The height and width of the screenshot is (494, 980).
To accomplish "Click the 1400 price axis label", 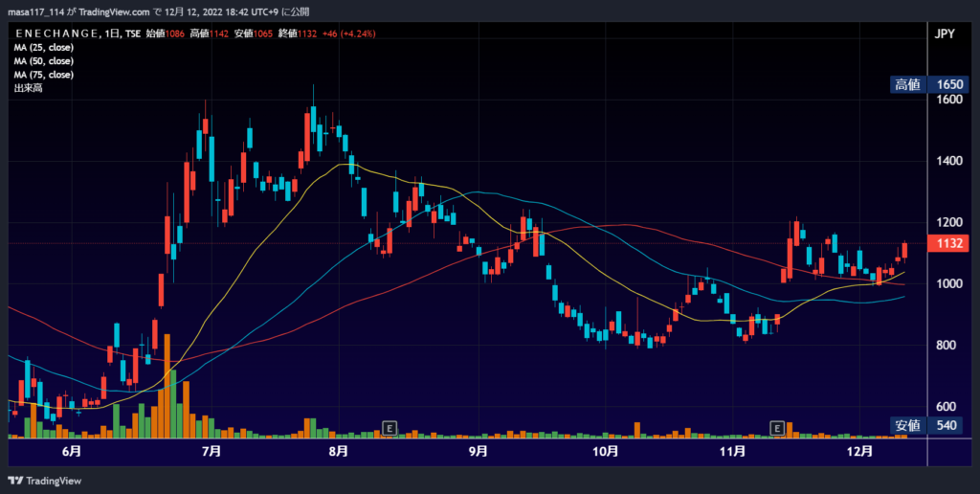I will coord(948,162).
